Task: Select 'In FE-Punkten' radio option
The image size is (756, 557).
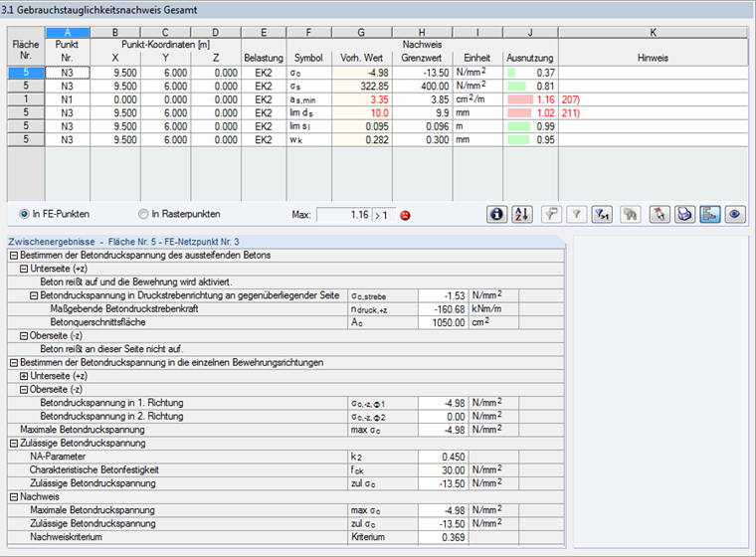Action: click(x=24, y=214)
